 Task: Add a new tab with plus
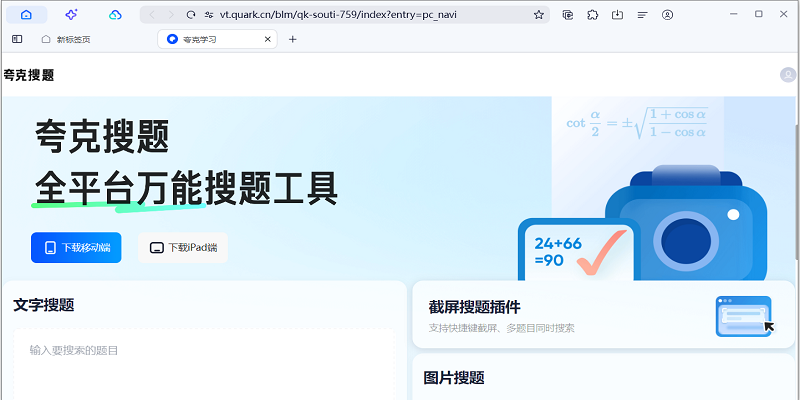(292, 39)
